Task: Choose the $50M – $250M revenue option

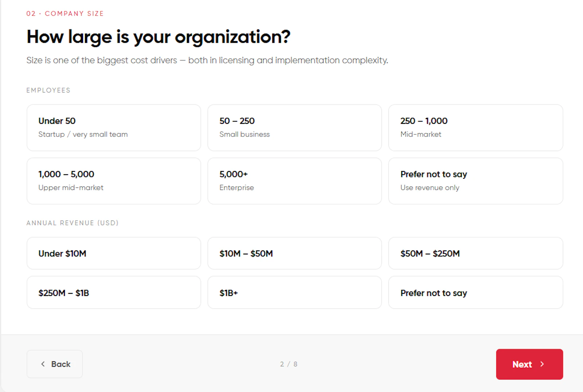Action: click(476, 253)
